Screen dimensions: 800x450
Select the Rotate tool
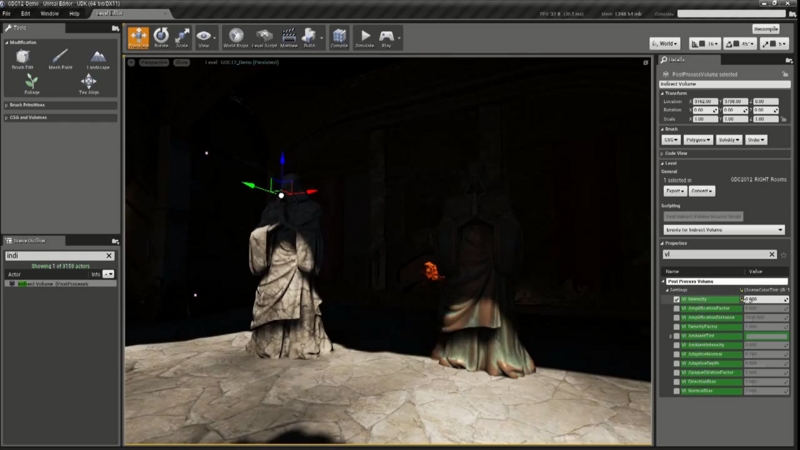[x=161, y=38]
